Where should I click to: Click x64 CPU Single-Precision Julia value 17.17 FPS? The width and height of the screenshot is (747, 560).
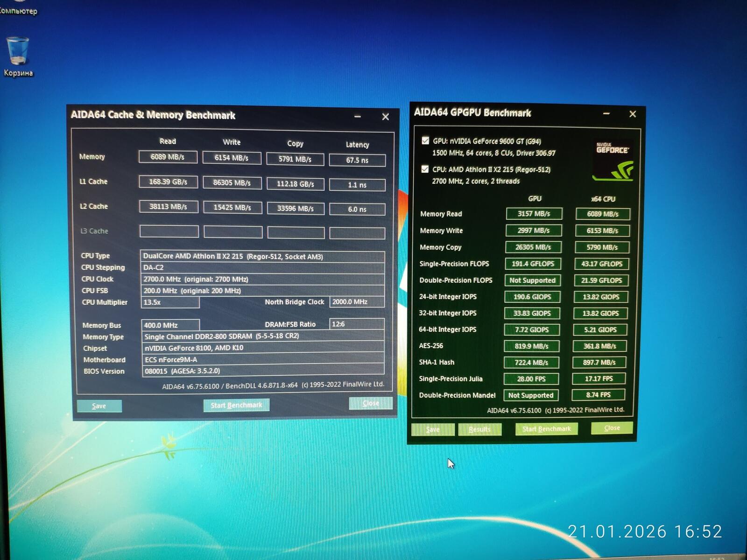[599, 378]
